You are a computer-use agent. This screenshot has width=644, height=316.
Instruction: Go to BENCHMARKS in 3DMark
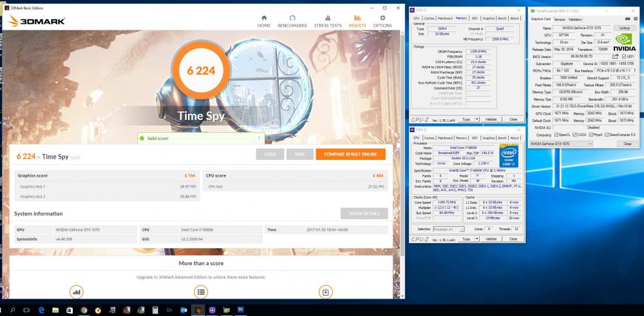292,21
